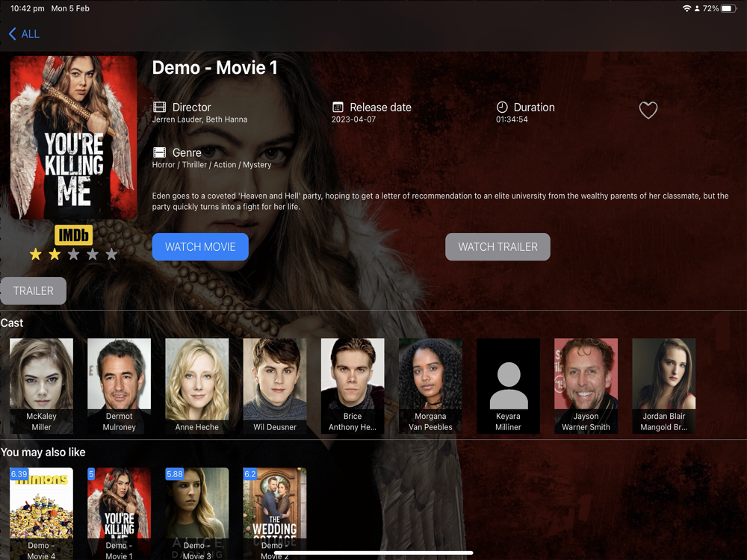
Task: Open Dermot Mulroney cast card
Action: pyautogui.click(x=119, y=386)
